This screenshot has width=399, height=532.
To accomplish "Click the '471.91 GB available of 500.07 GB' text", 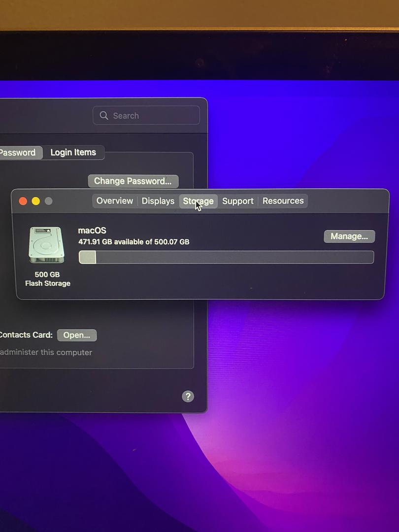I will pyautogui.click(x=133, y=242).
